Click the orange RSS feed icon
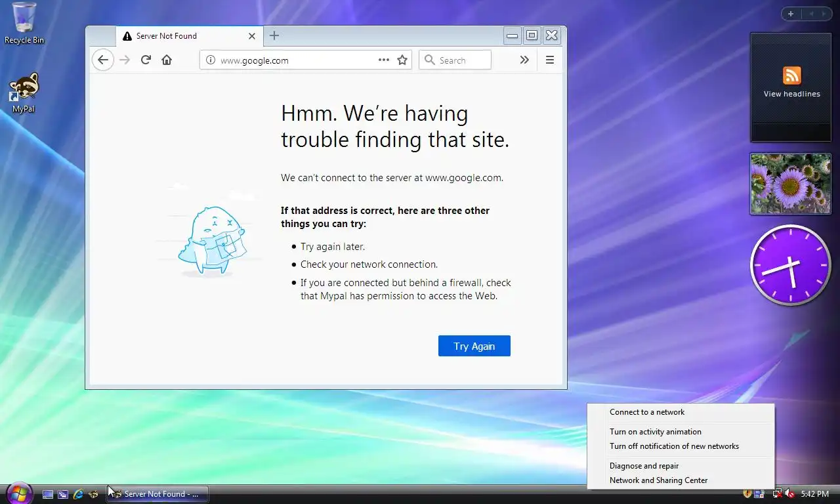Image resolution: width=840 pixels, height=504 pixels. (791, 75)
